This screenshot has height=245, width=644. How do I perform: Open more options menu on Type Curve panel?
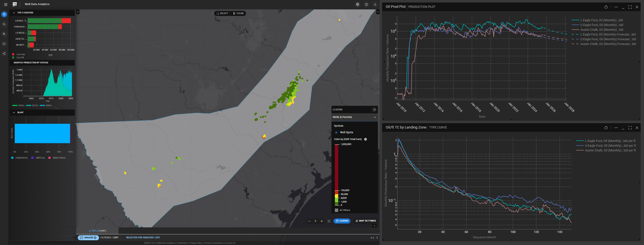[x=616, y=128]
